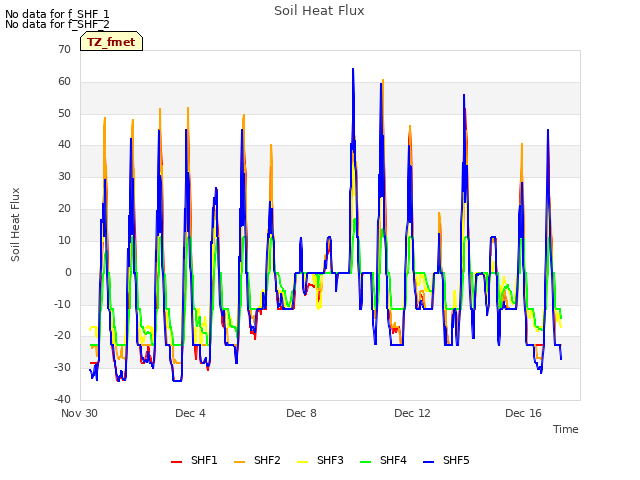Click the 60 y-axis tick label
The width and height of the screenshot is (640, 480).
pos(64,81)
